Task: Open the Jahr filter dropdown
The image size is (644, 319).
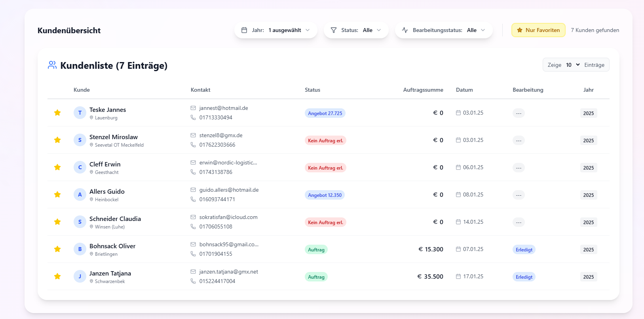Action: click(276, 30)
